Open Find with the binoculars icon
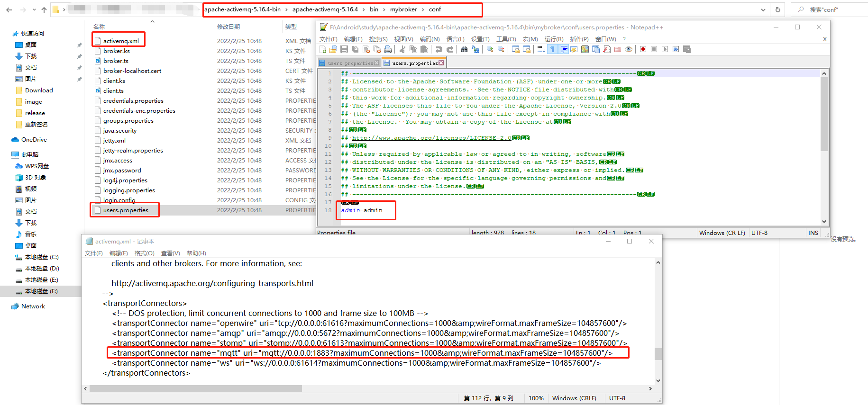868x405 pixels. (464, 49)
